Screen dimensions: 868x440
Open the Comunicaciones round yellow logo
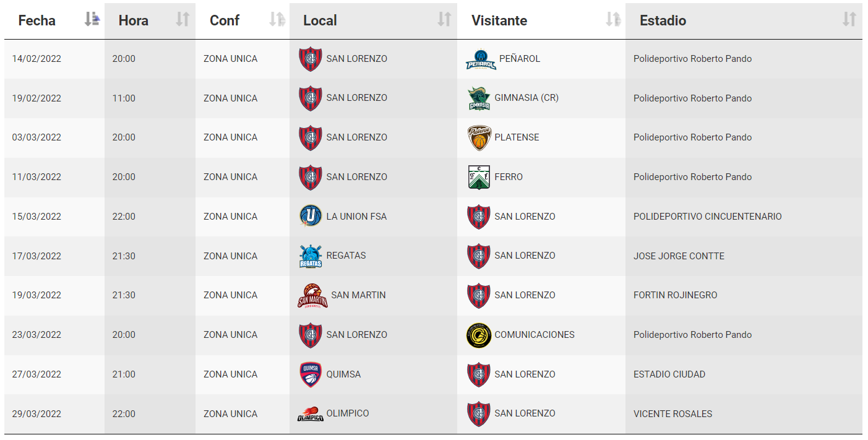pos(478,335)
